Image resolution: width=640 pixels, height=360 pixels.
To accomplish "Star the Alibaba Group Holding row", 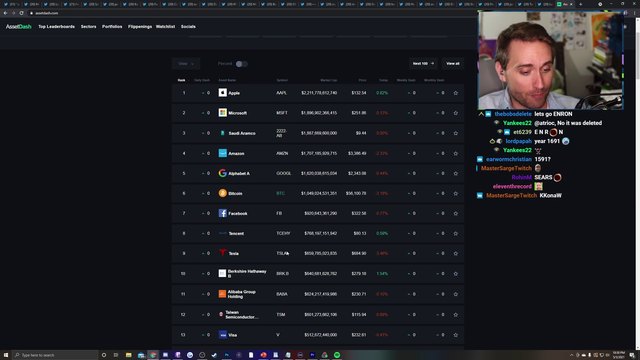I will click(x=456, y=294).
